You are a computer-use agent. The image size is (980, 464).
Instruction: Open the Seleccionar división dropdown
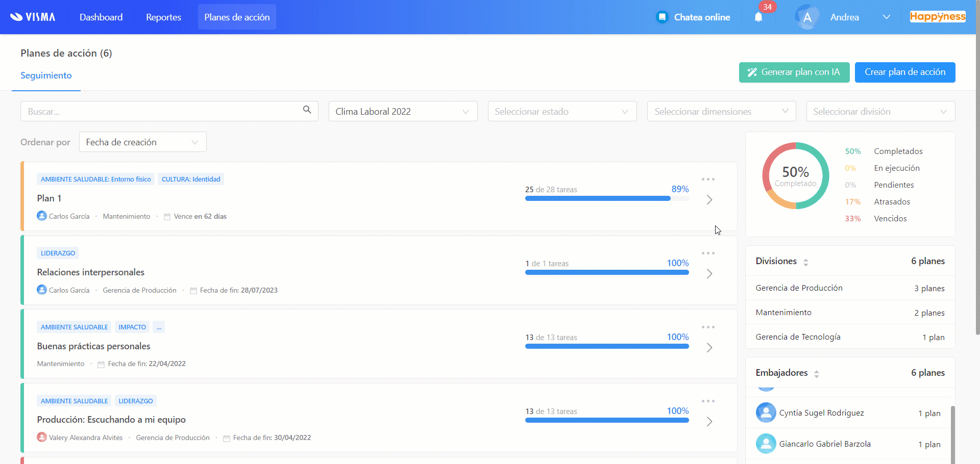[x=880, y=111]
